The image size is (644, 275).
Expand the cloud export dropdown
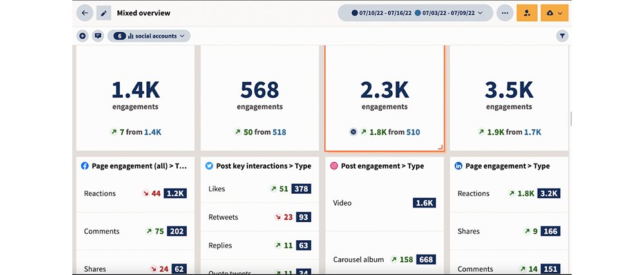(554, 13)
